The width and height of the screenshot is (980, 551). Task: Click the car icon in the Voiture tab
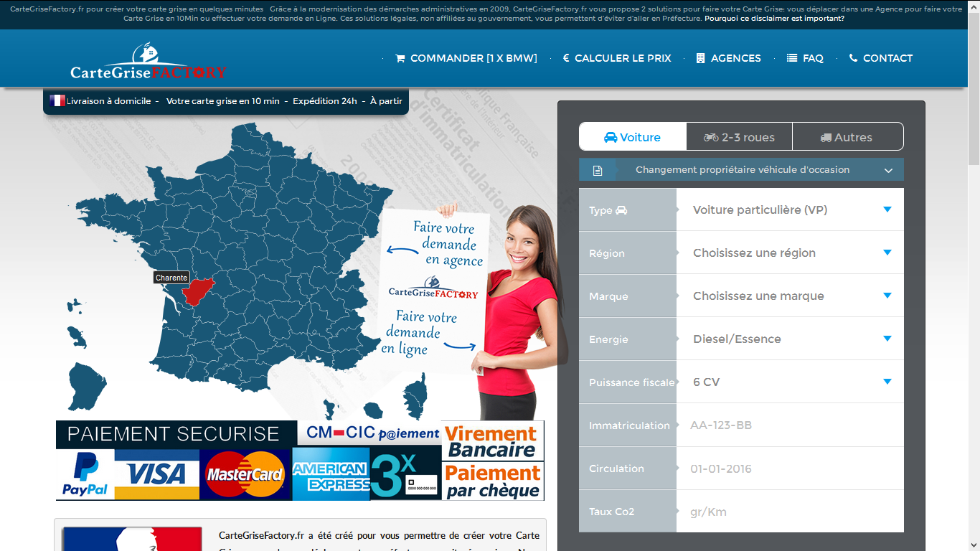(x=611, y=137)
